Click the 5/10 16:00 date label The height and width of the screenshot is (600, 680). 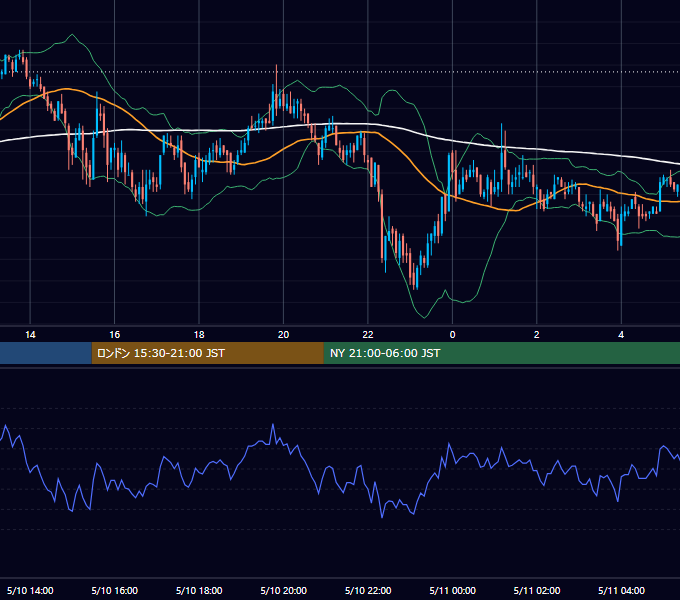[x=114, y=590]
